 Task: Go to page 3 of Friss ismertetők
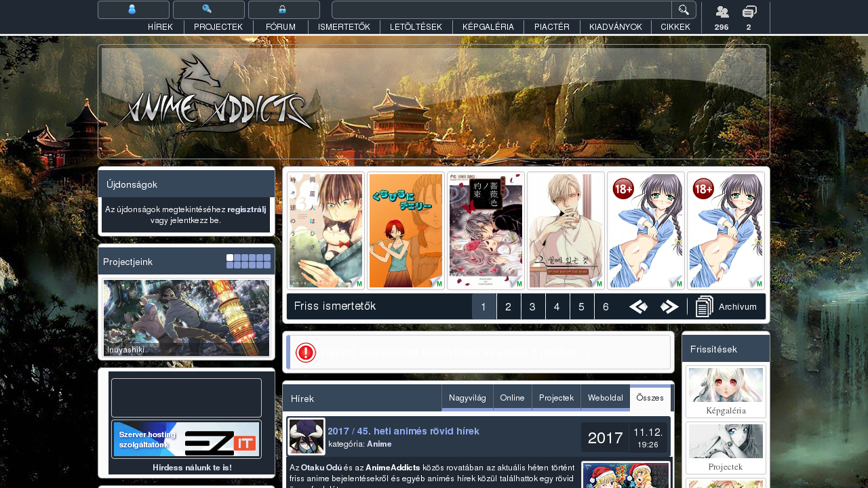[x=533, y=307]
